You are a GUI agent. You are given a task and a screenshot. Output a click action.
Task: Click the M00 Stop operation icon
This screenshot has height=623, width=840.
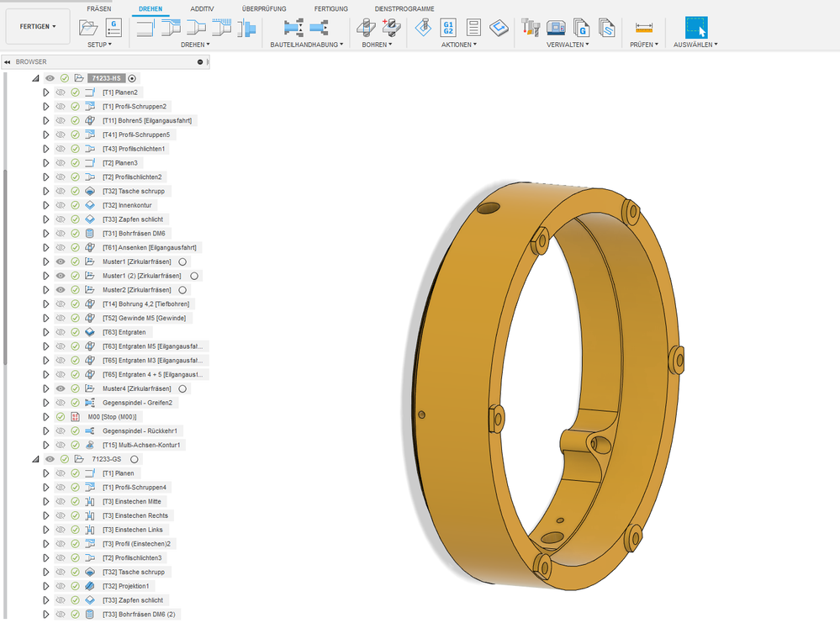click(x=75, y=417)
